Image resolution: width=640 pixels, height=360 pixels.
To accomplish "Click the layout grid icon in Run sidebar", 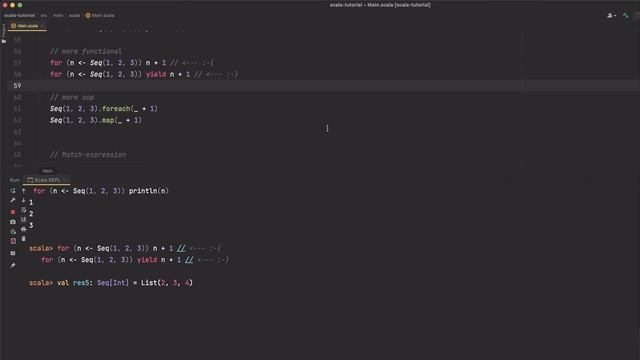I will tap(13, 253).
